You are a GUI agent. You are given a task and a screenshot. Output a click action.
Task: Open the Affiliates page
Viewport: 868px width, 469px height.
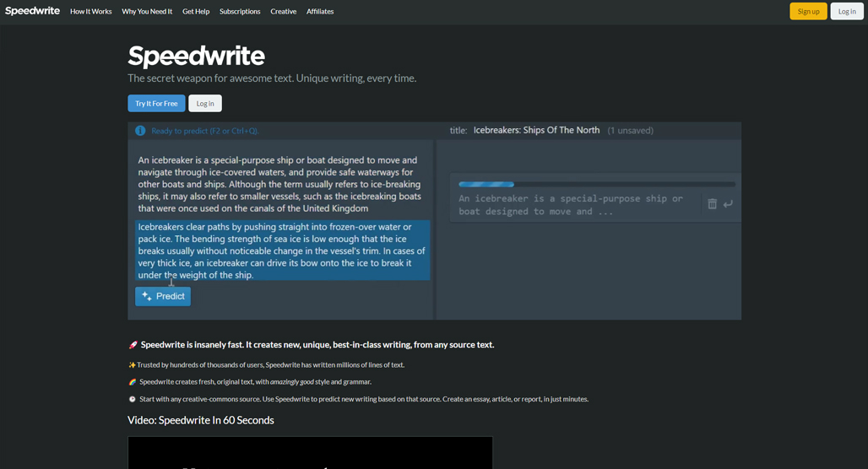coord(320,12)
